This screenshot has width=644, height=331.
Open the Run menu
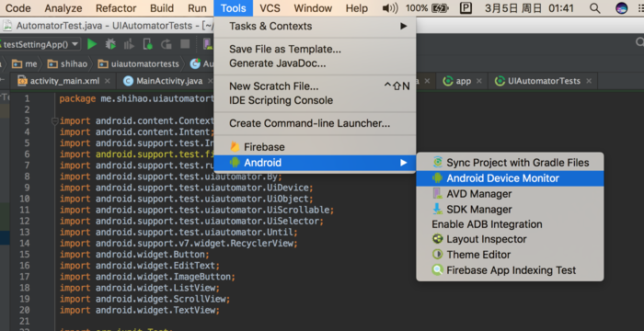[x=197, y=8]
